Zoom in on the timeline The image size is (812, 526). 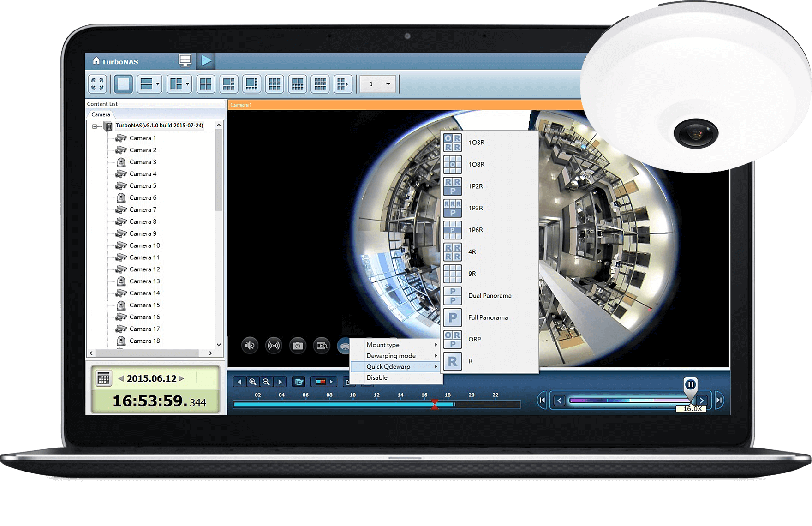252,382
